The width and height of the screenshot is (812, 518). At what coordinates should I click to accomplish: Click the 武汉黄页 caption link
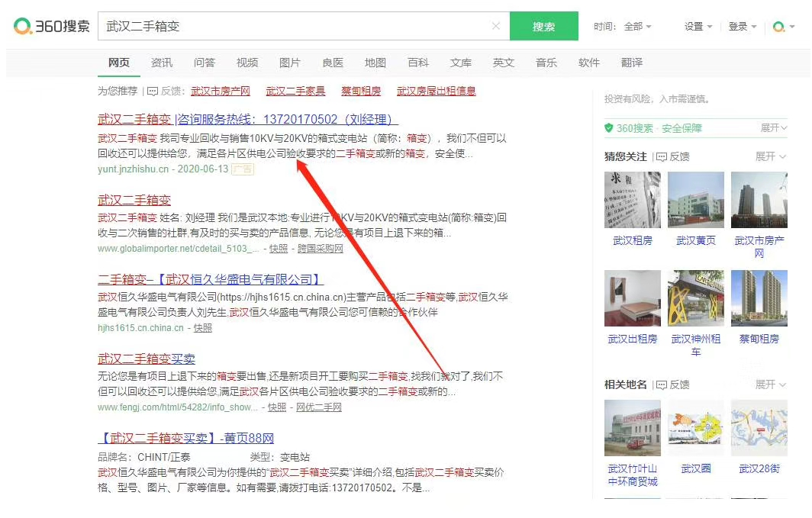coord(696,240)
